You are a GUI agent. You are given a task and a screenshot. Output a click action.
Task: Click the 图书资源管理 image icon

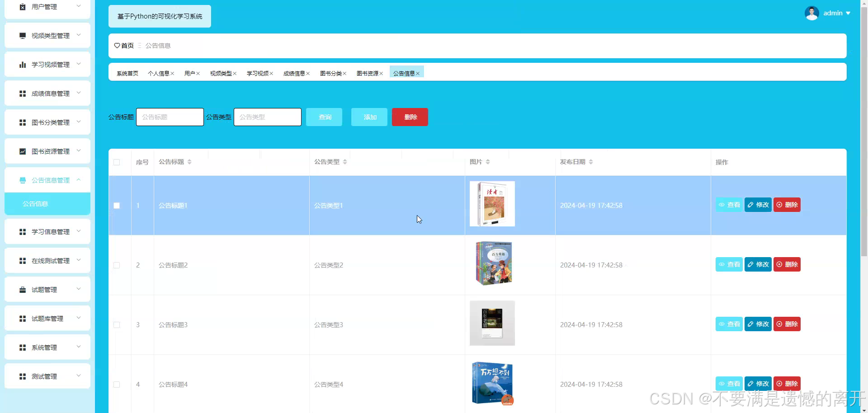point(23,151)
